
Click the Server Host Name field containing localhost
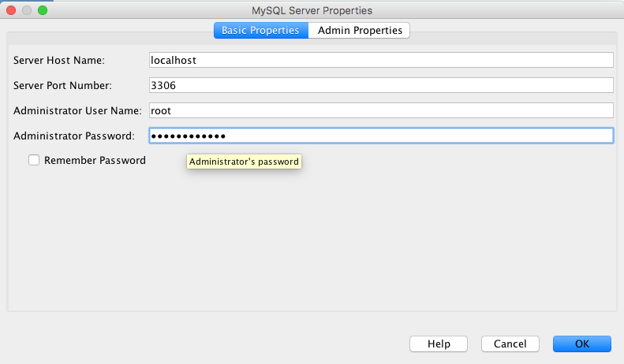[381, 60]
